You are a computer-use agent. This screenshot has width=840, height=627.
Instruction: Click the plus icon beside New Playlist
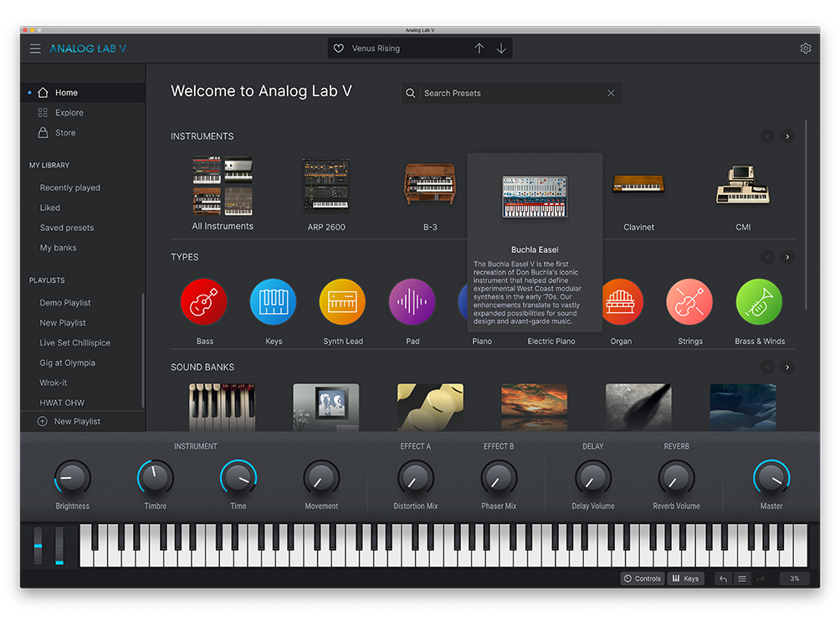43,421
